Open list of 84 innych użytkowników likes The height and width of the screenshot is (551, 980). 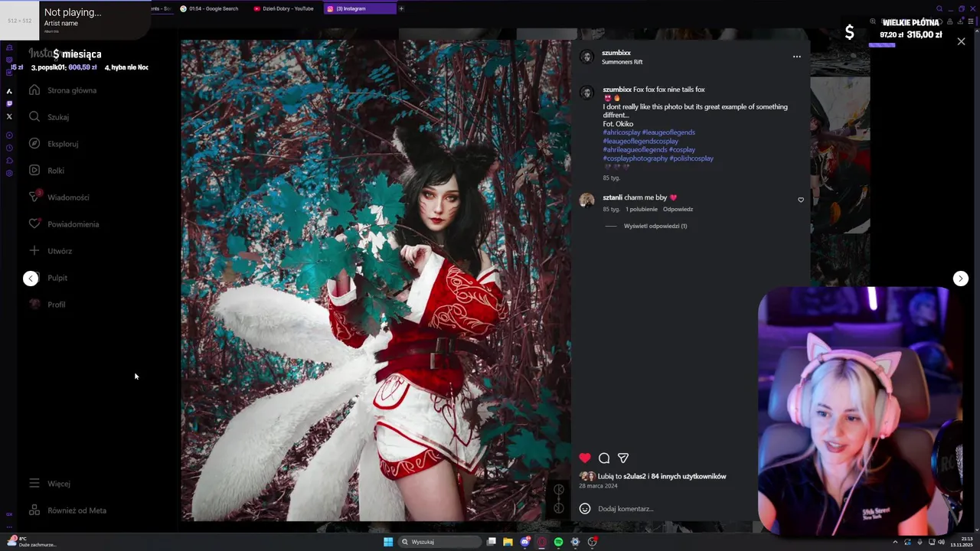[688, 476]
